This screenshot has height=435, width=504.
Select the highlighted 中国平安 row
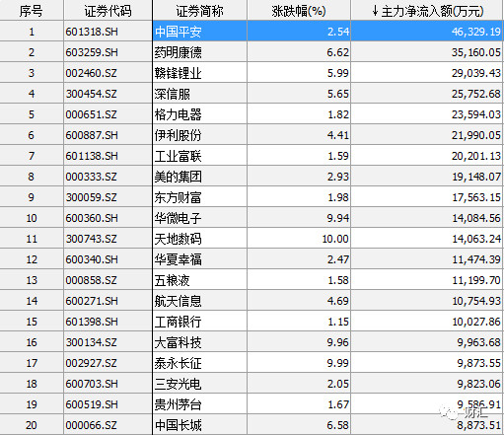click(x=252, y=32)
